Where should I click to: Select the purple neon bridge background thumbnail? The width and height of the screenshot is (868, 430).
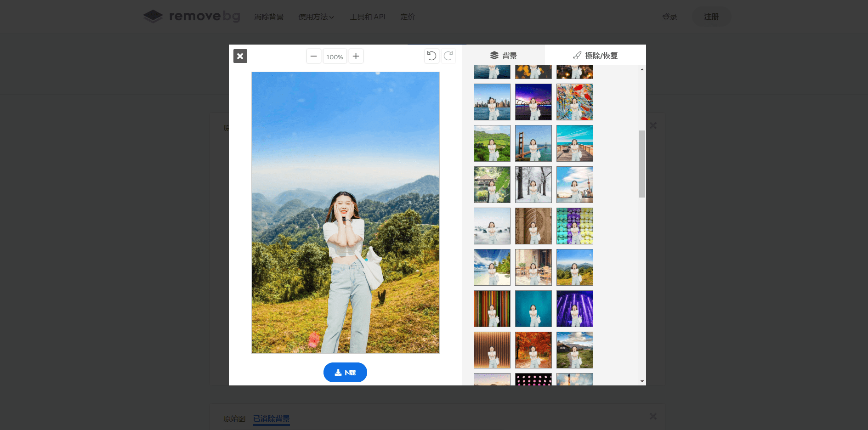pos(533,102)
